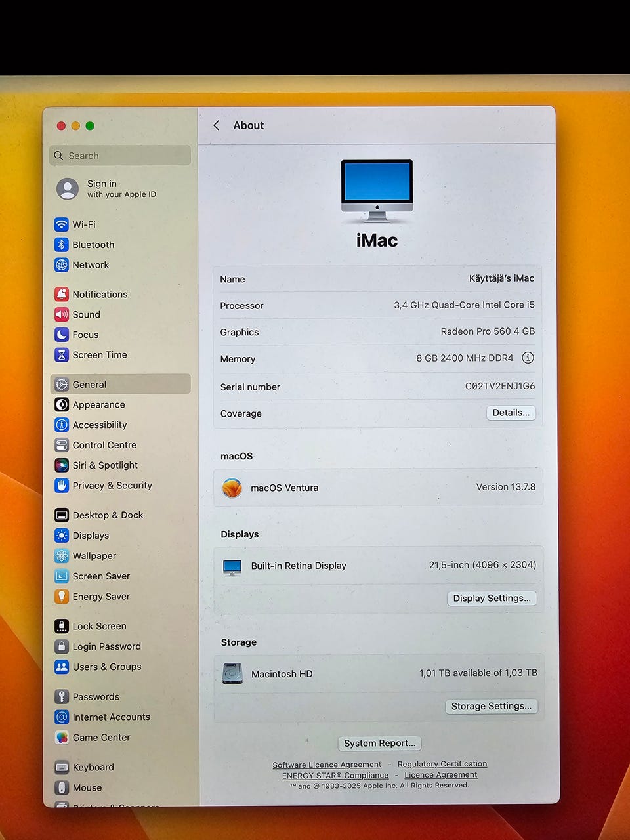Open Control Centre icon
This screenshot has height=840, width=630.
coord(62,445)
